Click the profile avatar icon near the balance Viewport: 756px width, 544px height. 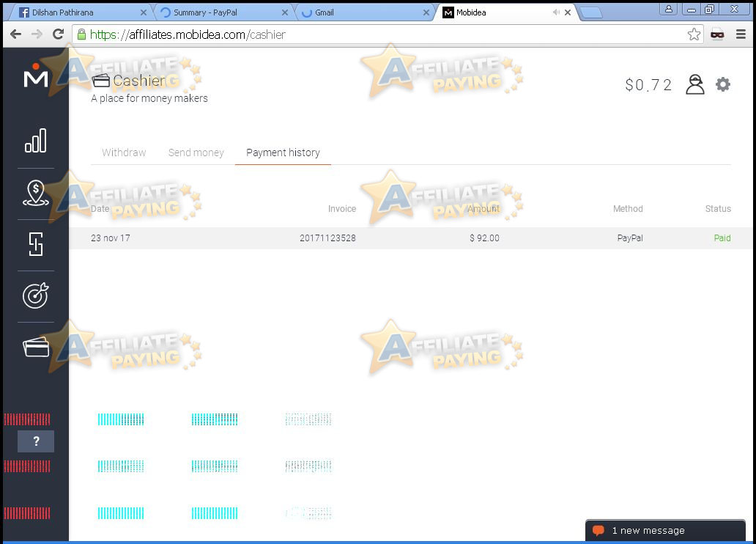[694, 84]
